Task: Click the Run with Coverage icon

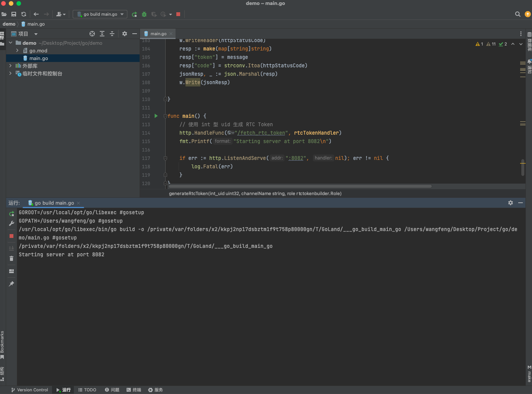Action: point(154,14)
